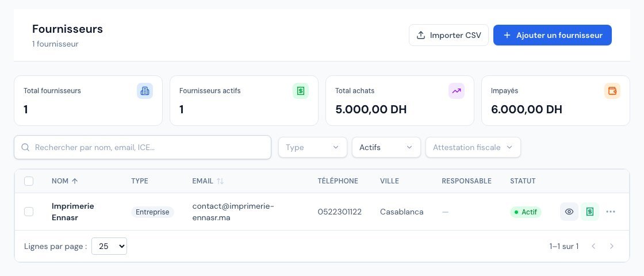The image size is (644, 276).
Task: Focus the search by nom, email, ICE field
Action: pos(143,147)
